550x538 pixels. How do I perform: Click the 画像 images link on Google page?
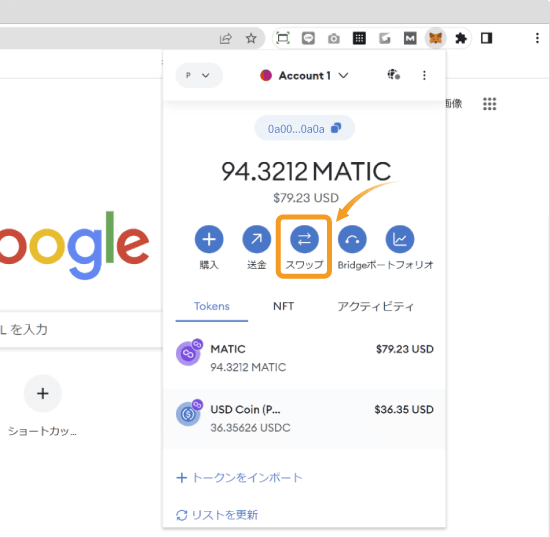point(454,104)
